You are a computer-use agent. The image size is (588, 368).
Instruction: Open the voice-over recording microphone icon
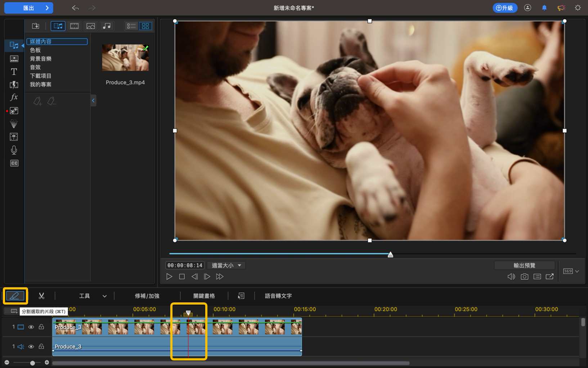(x=14, y=150)
